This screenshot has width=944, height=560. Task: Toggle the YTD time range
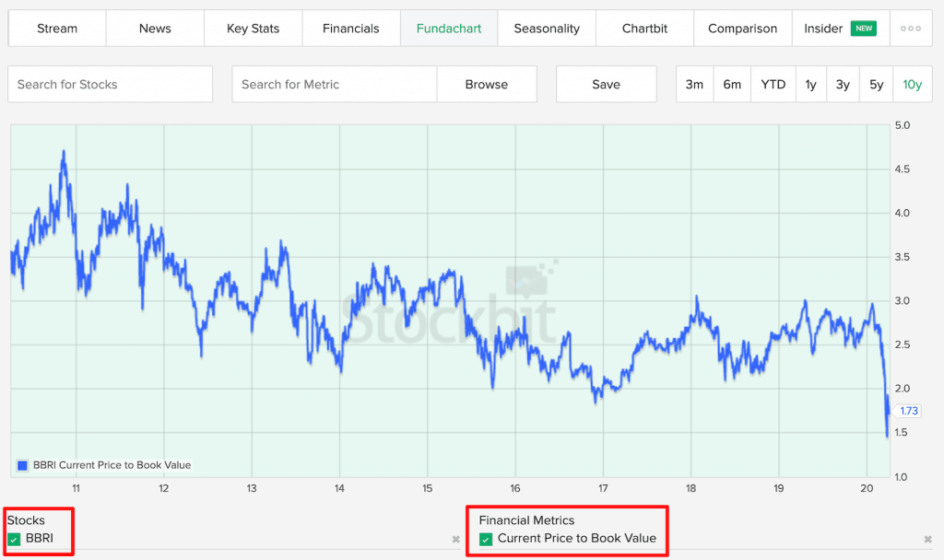(773, 84)
